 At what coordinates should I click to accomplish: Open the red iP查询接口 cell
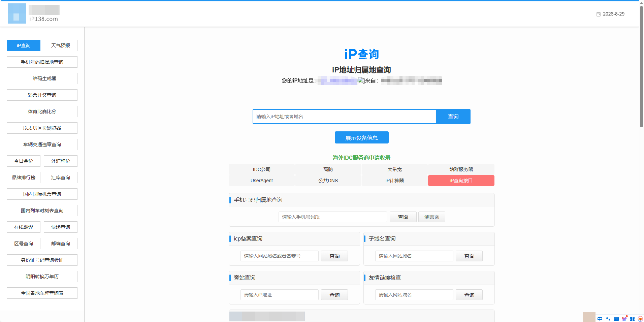[461, 181]
